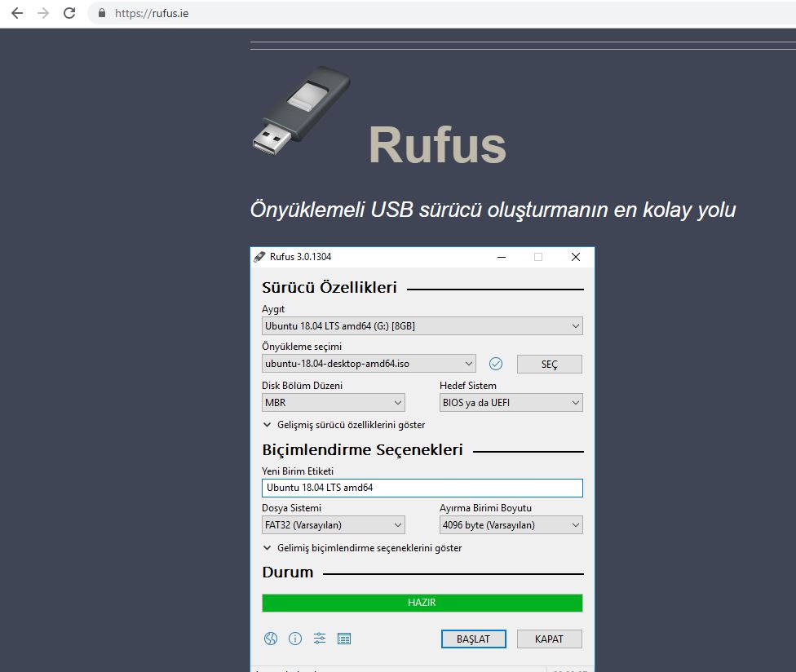Click the SEÇ button

549,364
